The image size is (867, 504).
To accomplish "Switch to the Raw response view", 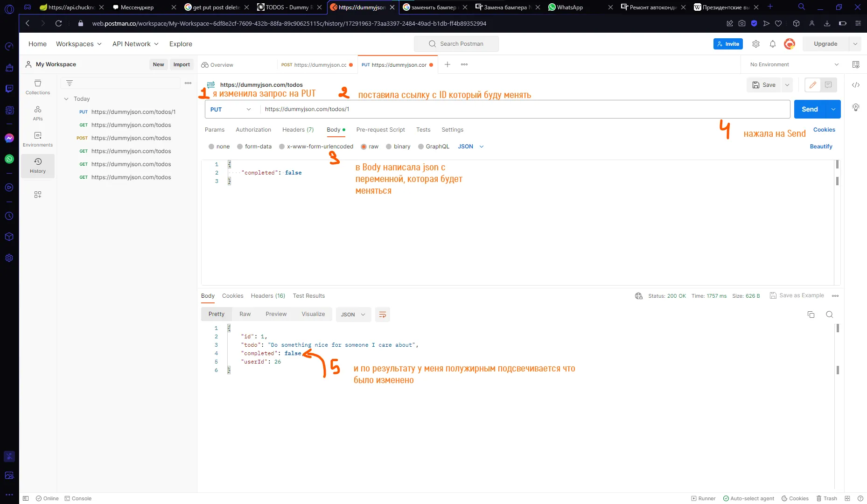I will click(x=245, y=314).
